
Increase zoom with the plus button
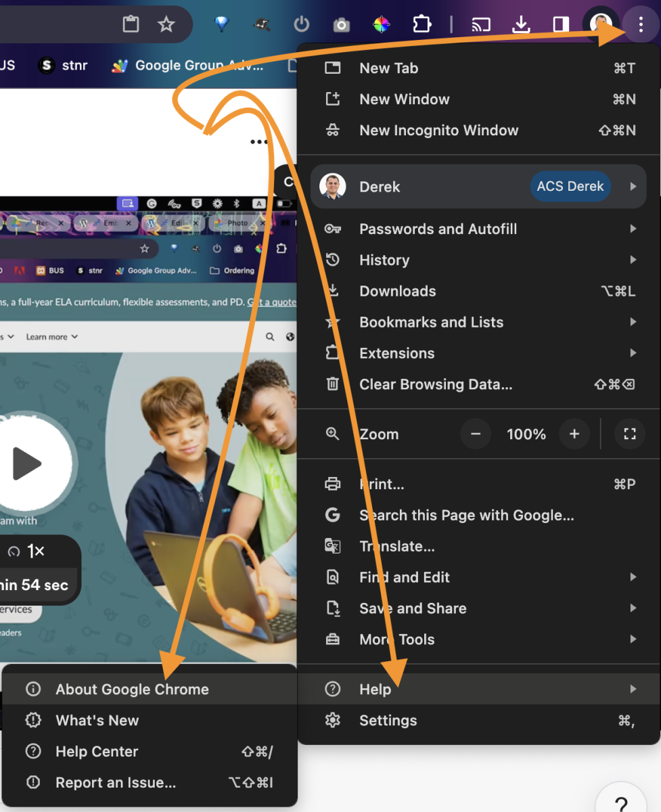[574, 434]
